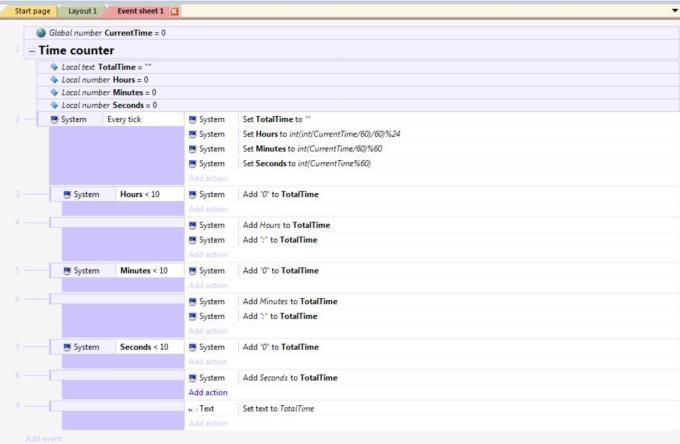
Task: Close the Event sheet 1 tab
Action: pyautogui.click(x=175, y=10)
